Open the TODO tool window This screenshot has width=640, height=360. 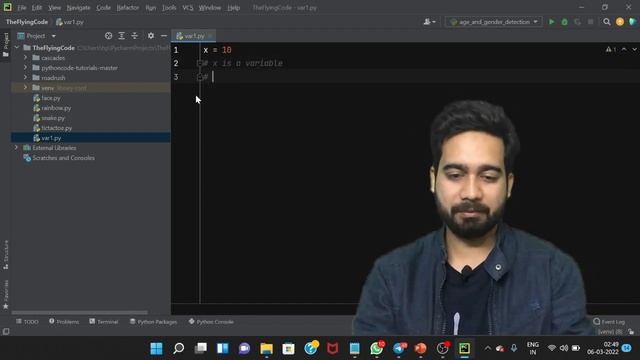pyautogui.click(x=27, y=322)
